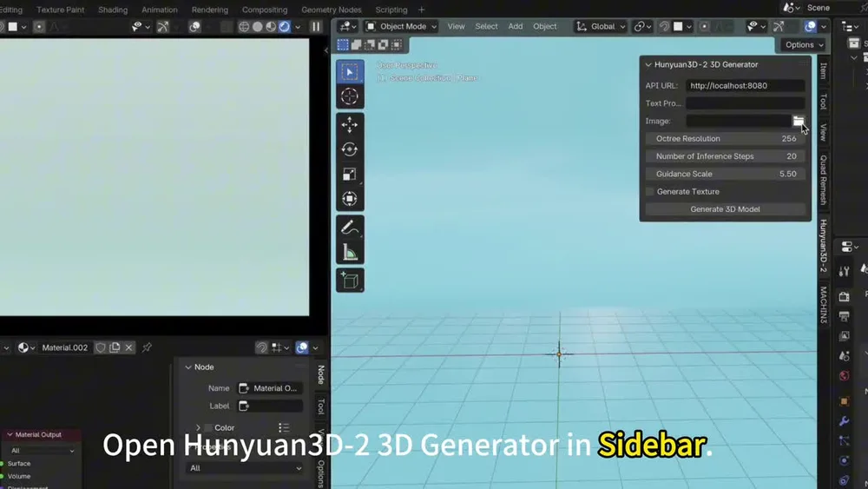
Task: Switch to Geometry Nodes workspace tab
Action: tap(331, 10)
